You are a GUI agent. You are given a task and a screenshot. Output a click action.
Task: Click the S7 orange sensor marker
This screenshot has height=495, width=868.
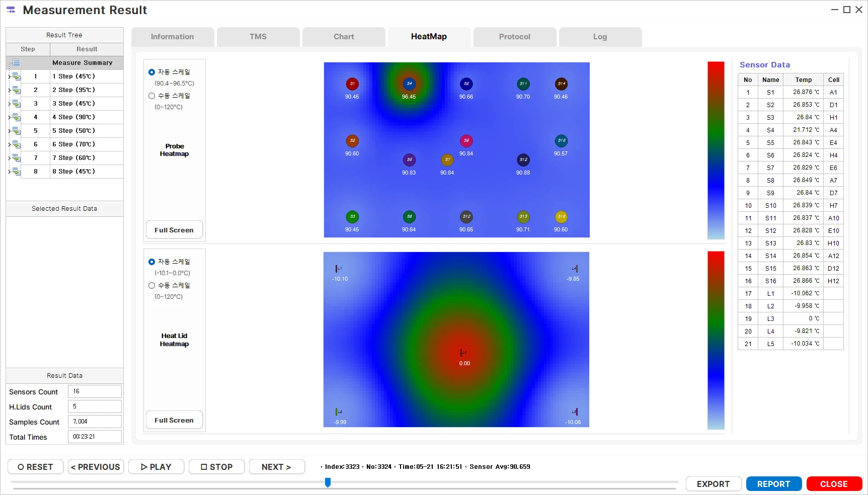tap(447, 160)
